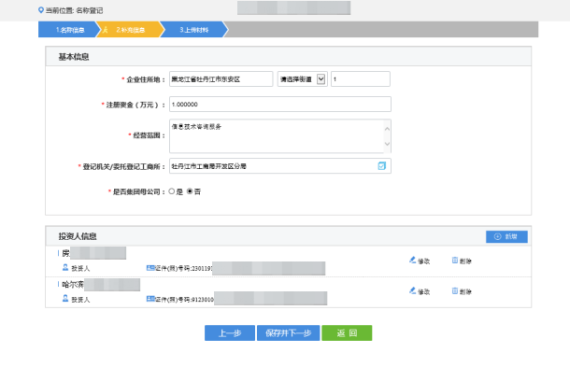Go to step 2.补充信息 tab

[130, 29]
